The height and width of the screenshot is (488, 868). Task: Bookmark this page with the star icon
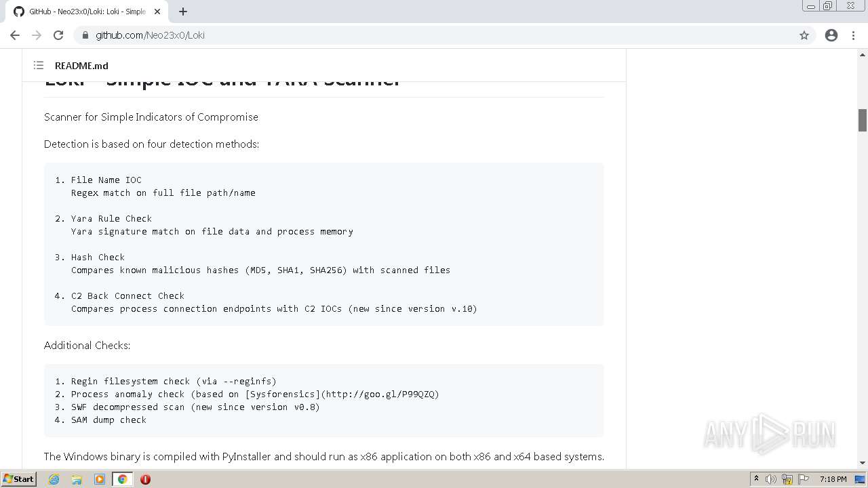804,35
